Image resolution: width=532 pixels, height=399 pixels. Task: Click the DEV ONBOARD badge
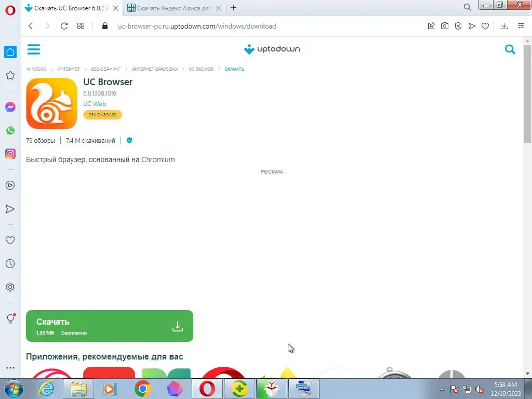point(102,115)
